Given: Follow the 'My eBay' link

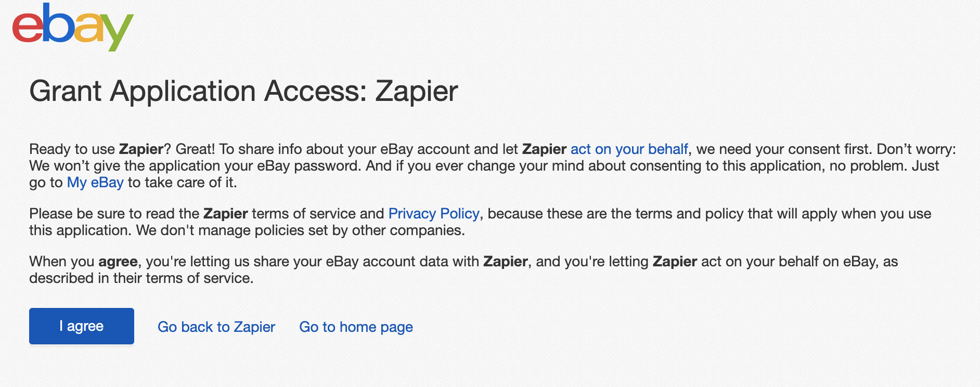Looking at the screenshot, I should (95, 183).
